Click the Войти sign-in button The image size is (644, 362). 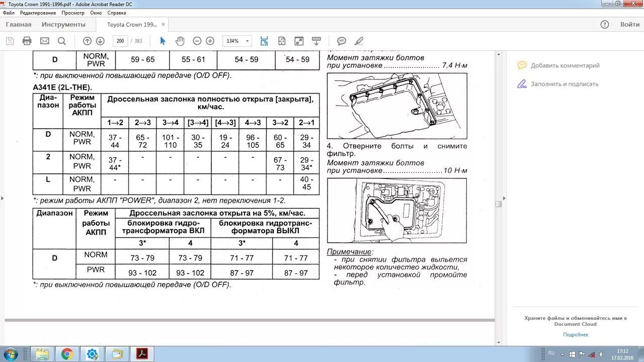click(x=630, y=24)
